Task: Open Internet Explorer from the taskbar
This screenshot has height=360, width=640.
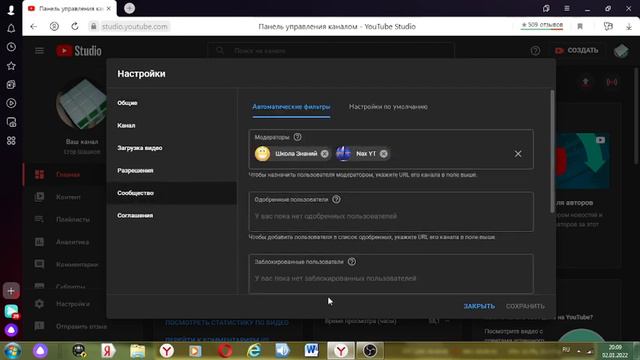Action: [254, 350]
